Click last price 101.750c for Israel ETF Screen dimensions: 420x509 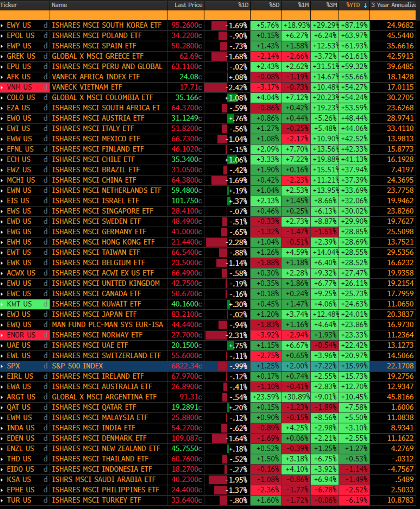tap(186, 201)
